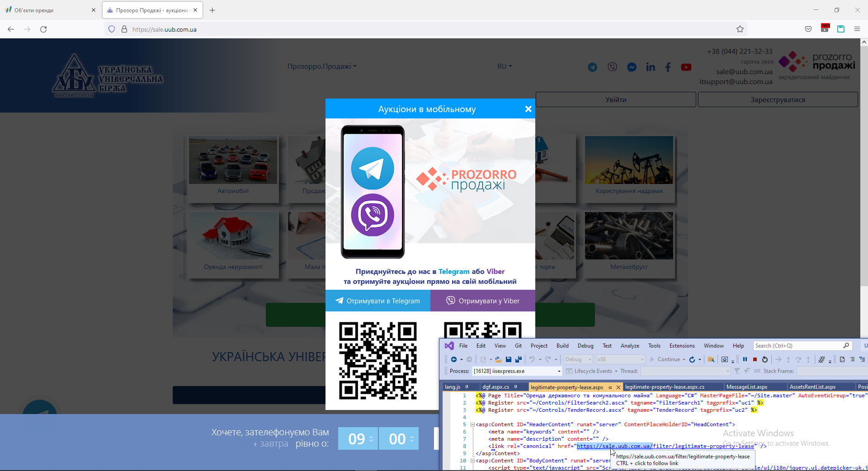Open the Extensions menu in Visual Studio
868x471 pixels.
(682, 346)
